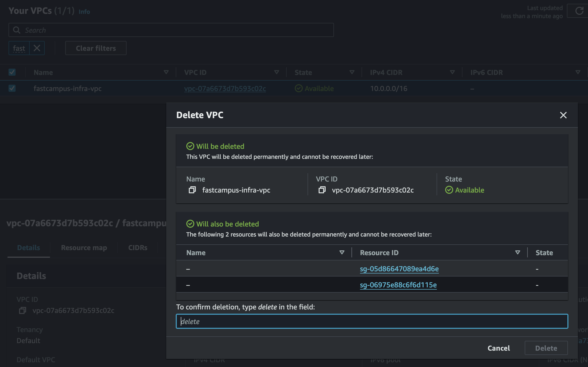Click the refresh icon top right corner
Image resolution: width=588 pixels, height=367 pixels.
click(579, 12)
